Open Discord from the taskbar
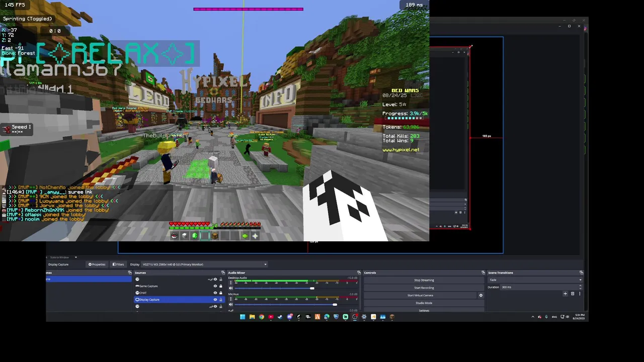 coord(289,317)
